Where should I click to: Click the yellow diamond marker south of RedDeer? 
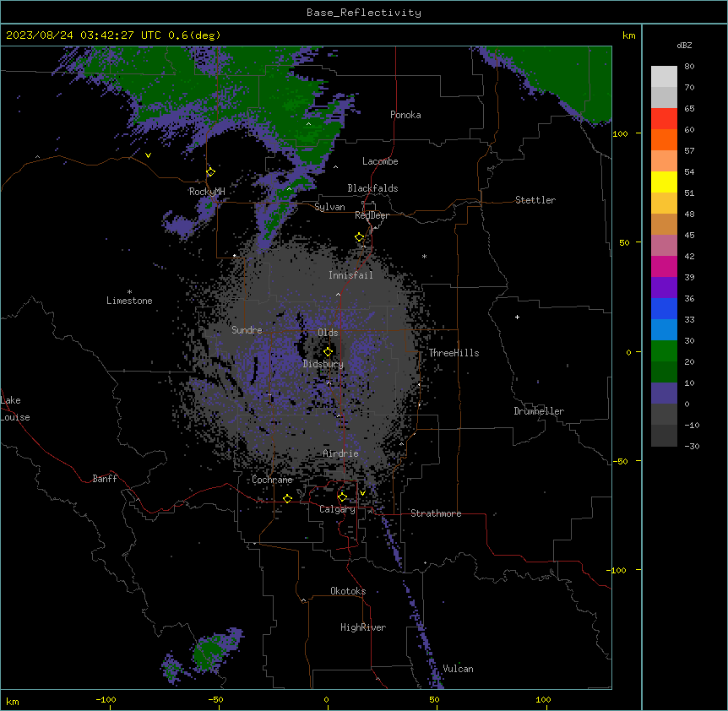(360, 237)
